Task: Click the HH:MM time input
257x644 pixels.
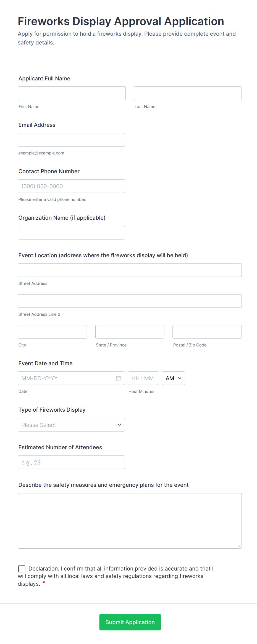Action: (143, 378)
